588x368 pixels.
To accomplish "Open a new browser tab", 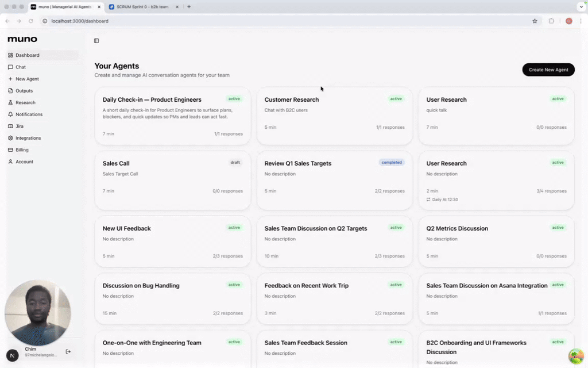I will tap(189, 7).
